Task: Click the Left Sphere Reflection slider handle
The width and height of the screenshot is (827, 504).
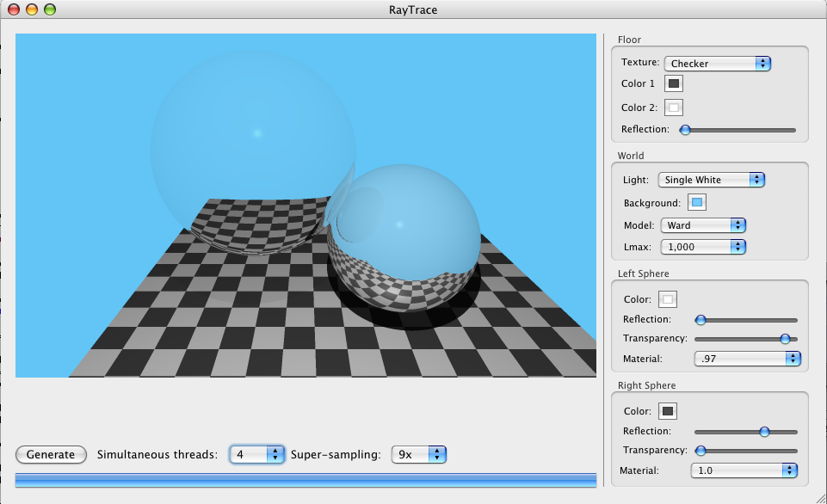Action: coord(700,320)
